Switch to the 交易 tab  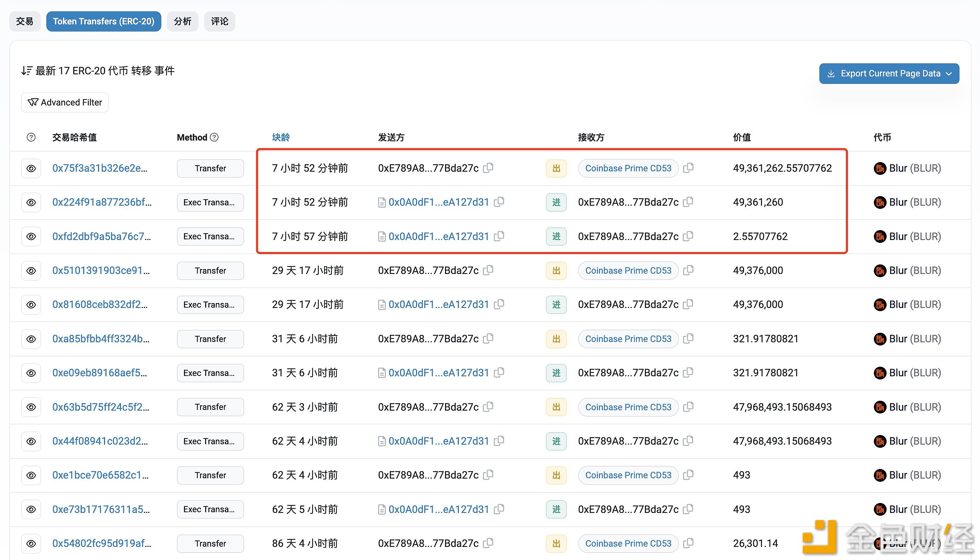[x=25, y=21]
